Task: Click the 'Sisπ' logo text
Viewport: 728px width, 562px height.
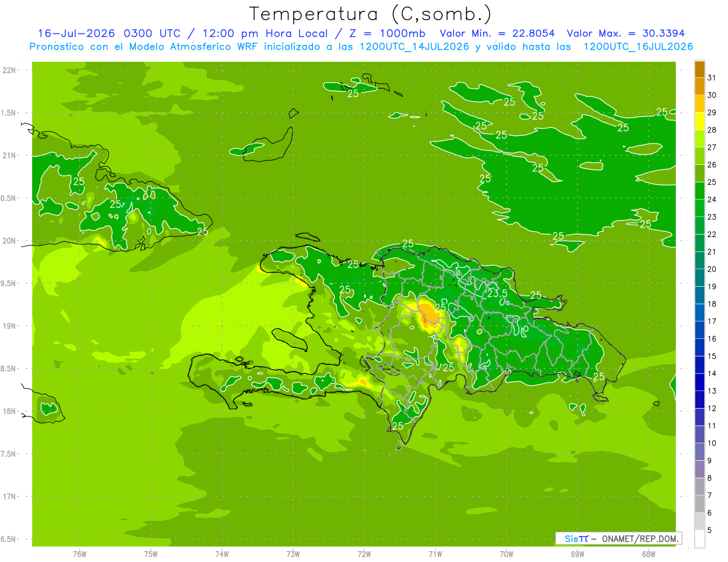Action: point(576,538)
